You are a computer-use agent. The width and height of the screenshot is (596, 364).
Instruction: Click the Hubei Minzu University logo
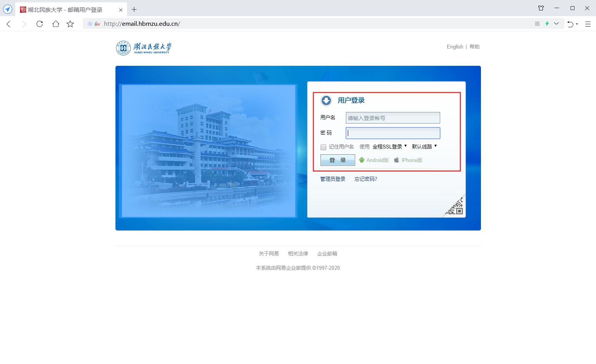coord(144,48)
